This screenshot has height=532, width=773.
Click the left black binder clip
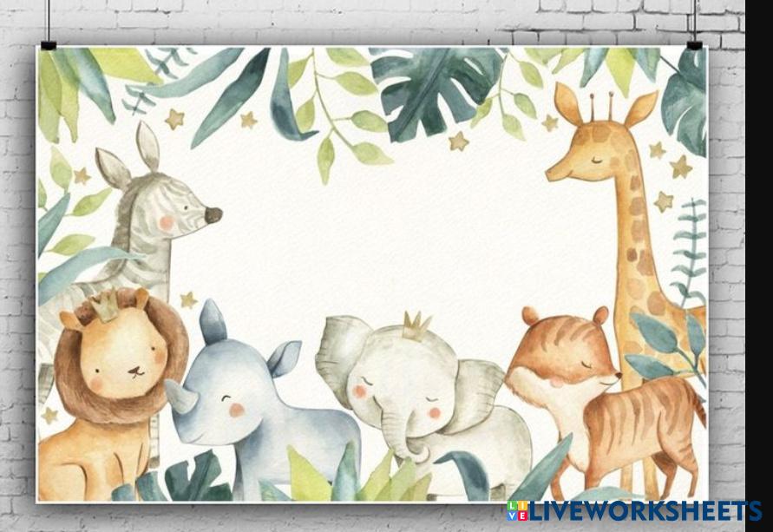coord(48,44)
